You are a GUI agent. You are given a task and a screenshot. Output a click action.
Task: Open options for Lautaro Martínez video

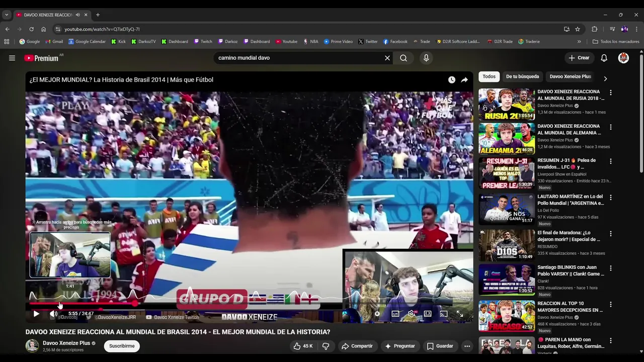(x=611, y=198)
